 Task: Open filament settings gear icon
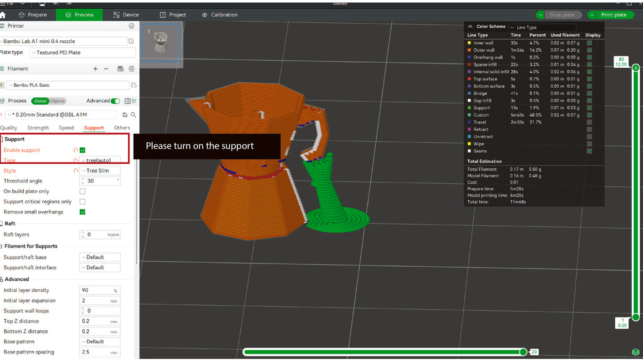[131, 69]
